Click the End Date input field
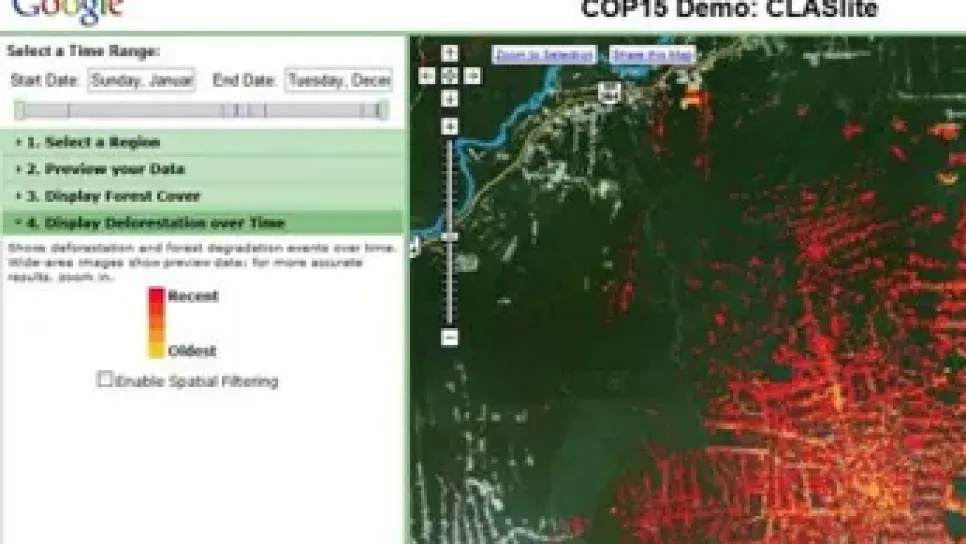This screenshot has height=544, width=966. pos(338,81)
